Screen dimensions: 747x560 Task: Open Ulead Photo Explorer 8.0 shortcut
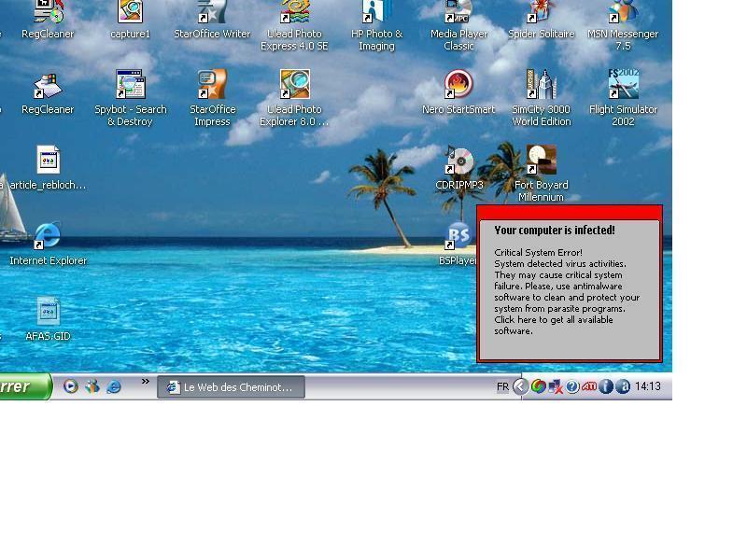(x=294, y=86)
